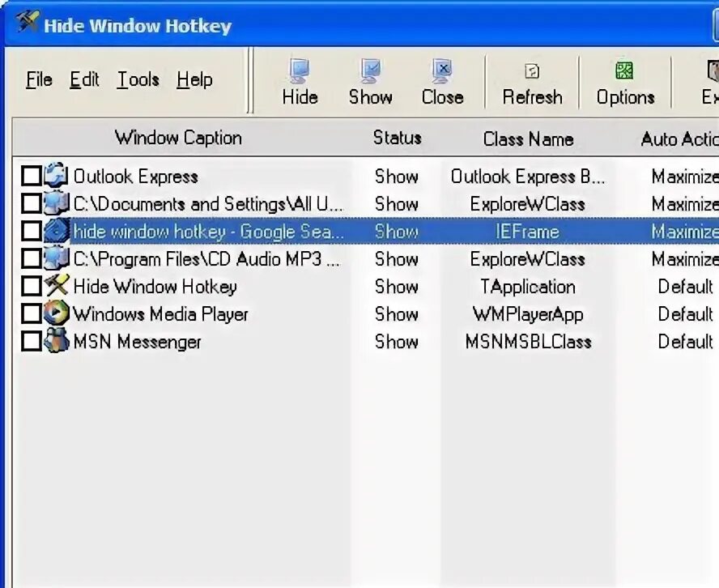This screenshot has height=588, width=719.
Task: Check the Outlook Express checkbox
Action: [32, 176]
